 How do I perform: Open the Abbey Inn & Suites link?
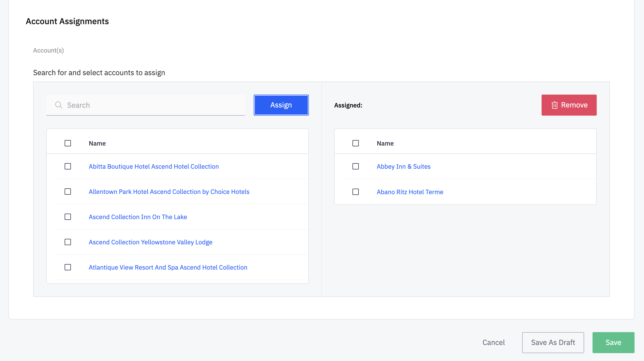click(403, 167)
